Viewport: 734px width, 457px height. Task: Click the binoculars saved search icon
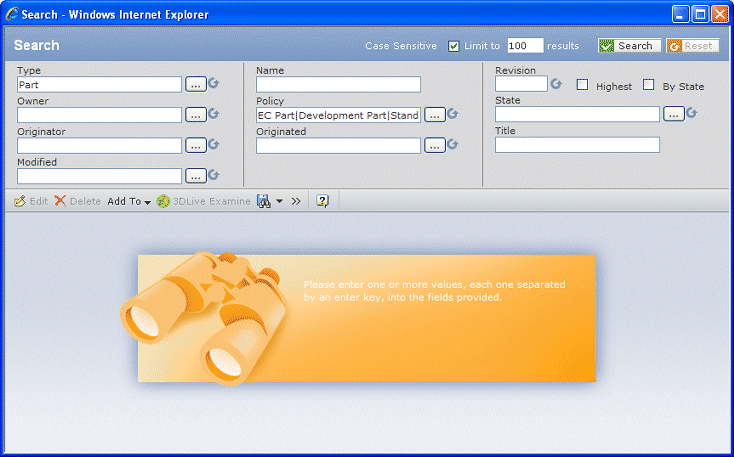point(264,201)
